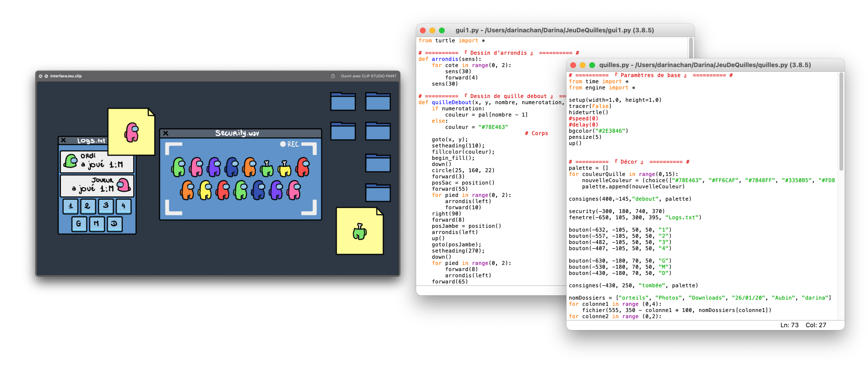Click 'Ln: 73' in the quilles.py status bar
Image resolution: width=868 pixels, height=380 pixels.
click(x=790, y=325)
